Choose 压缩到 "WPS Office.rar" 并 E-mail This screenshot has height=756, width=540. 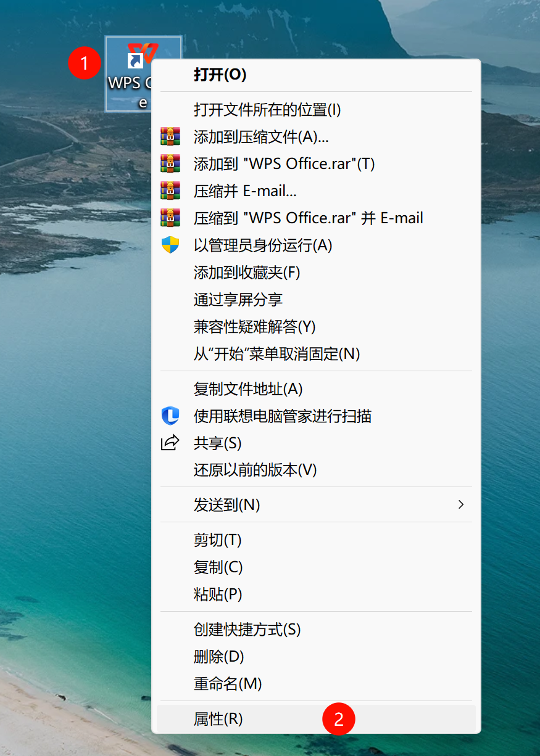pos(316,218)
